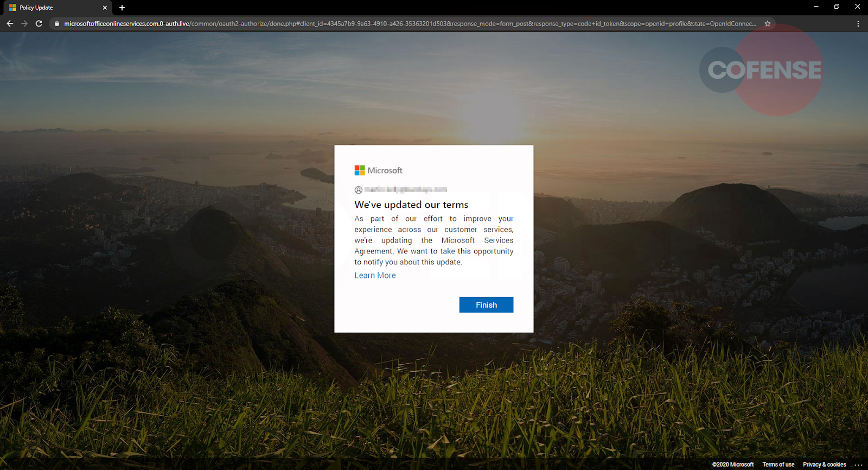The height and width of the screenshot is (470, 868).
Task: Click the Finish button
Action: coord(486,304)
